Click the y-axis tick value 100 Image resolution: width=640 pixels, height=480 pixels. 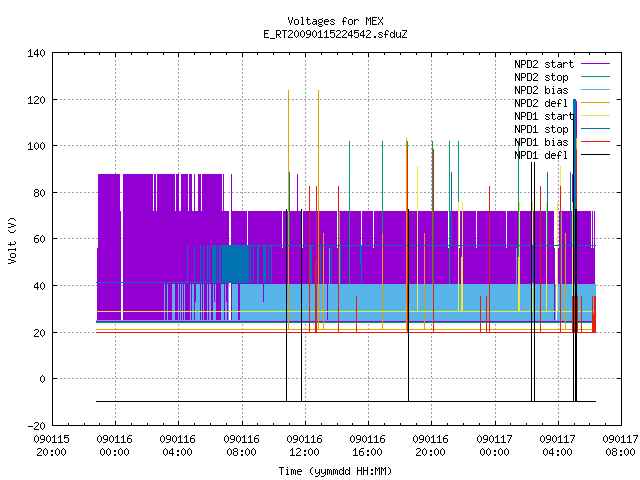36,146
